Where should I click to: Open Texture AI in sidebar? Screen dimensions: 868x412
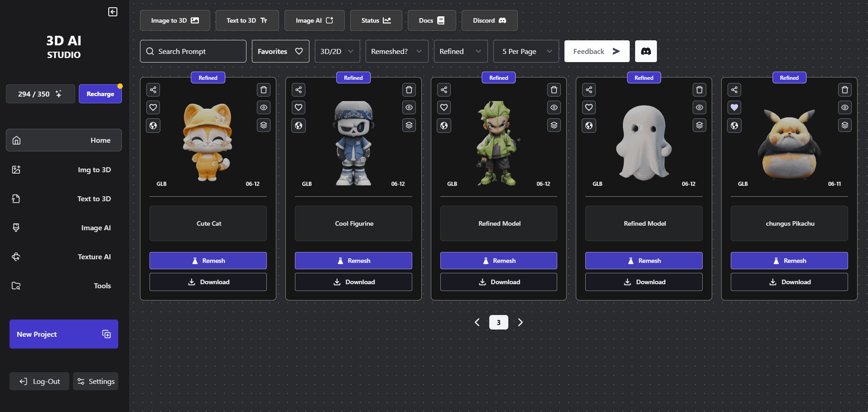64,257
